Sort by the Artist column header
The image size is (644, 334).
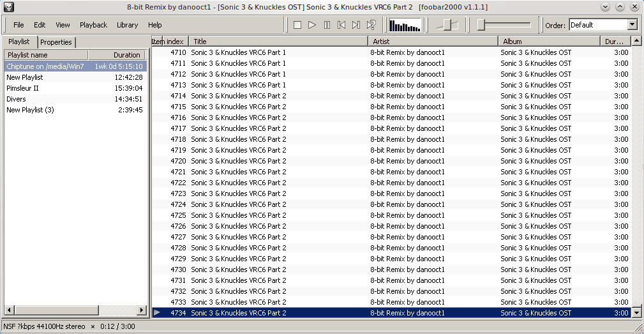tap(433, 42)
